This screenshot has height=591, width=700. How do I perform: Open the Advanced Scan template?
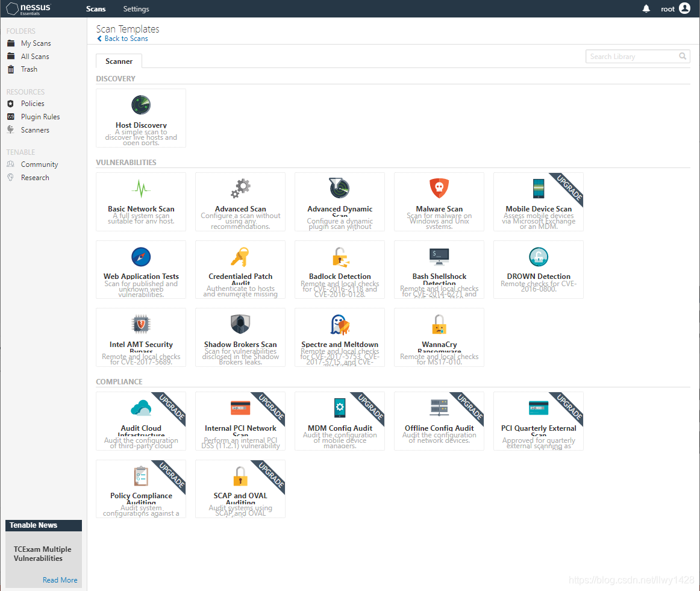[x=240, y=202]
